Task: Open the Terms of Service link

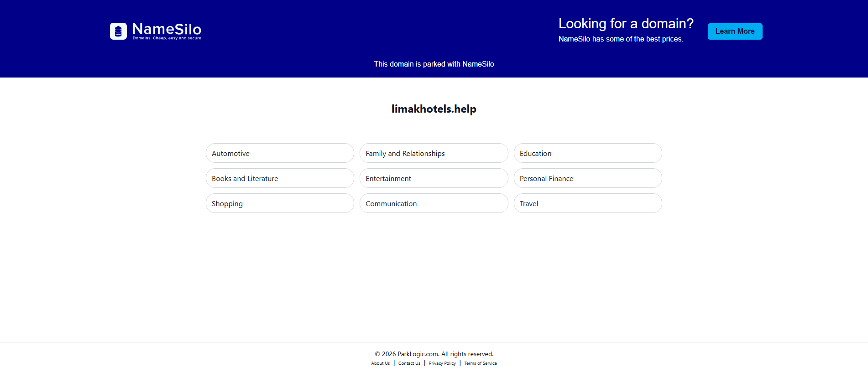Action: (481, 363)
